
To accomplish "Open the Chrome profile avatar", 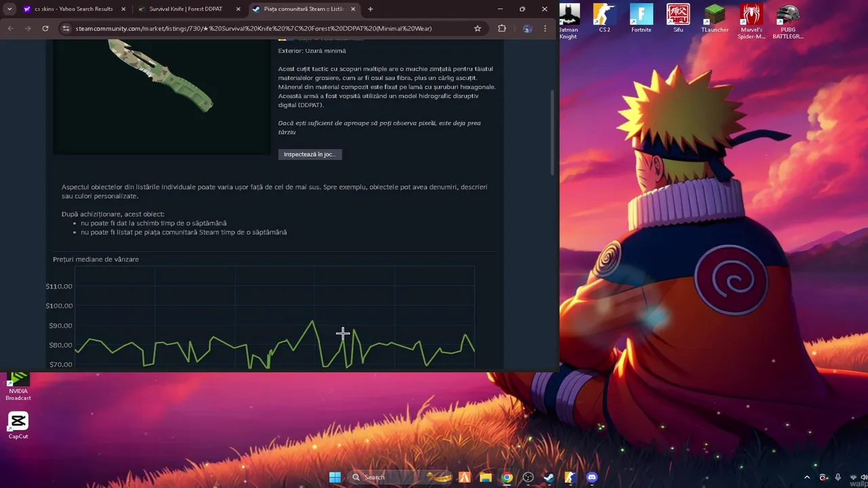I will [528, 28].
